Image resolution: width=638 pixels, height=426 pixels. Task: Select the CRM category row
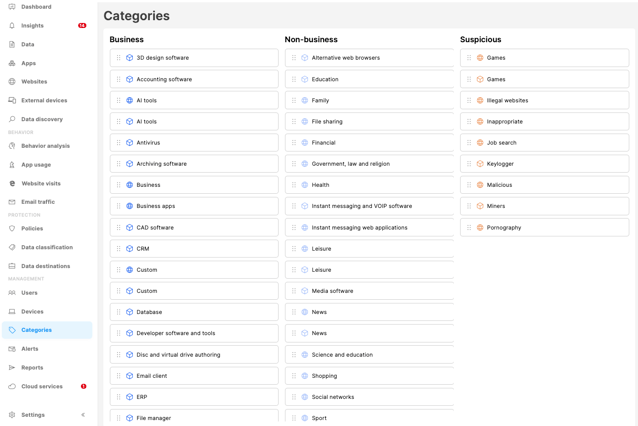(x=194, y=249)
